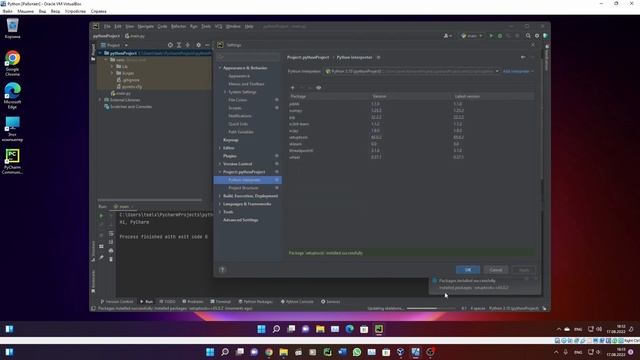640x360 pixels.
Task: Open IDE settings gear in top-right toolbar
Action: tap(537, 36)
